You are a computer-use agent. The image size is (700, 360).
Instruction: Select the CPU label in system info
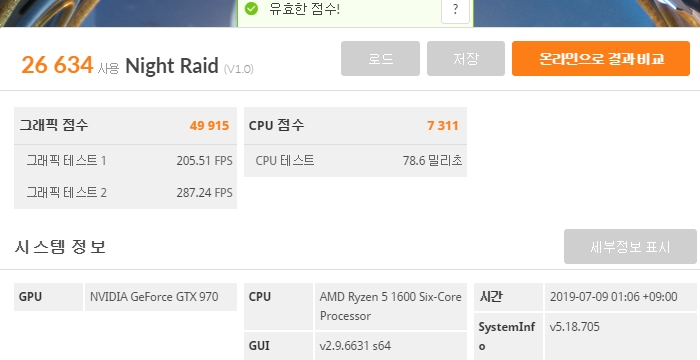click(x=279, y=306)
